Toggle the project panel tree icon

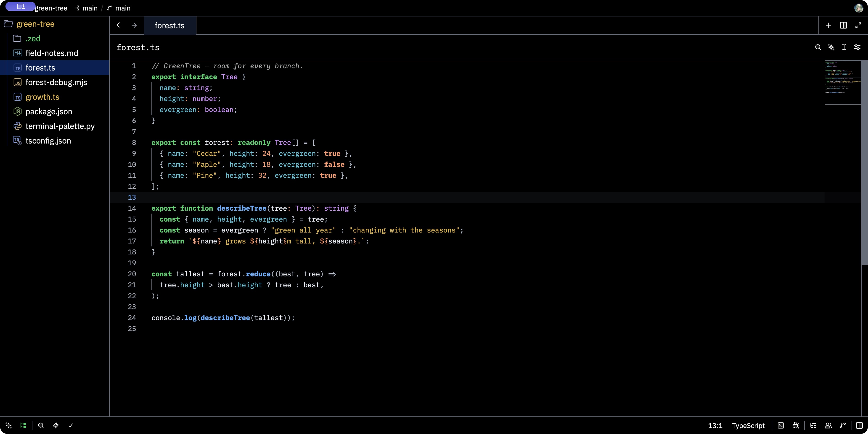click(x=23, y=425)
